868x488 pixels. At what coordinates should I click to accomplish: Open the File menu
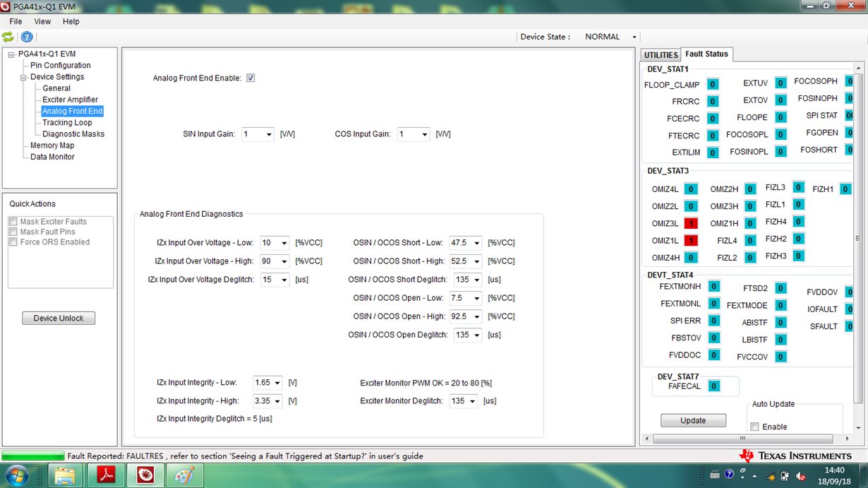tap(16, 21)
